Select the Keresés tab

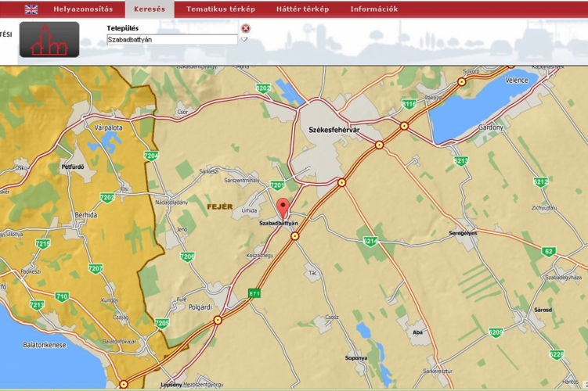click(x=150, y=9)
